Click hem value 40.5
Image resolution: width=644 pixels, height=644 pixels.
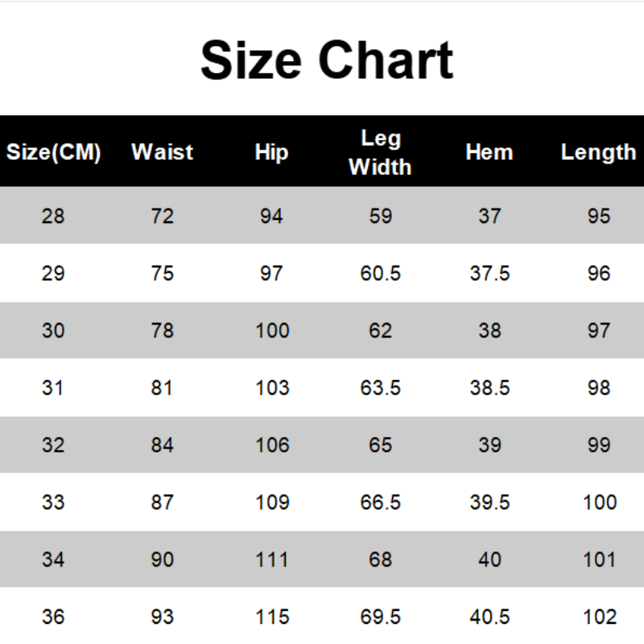click(489, 617)
